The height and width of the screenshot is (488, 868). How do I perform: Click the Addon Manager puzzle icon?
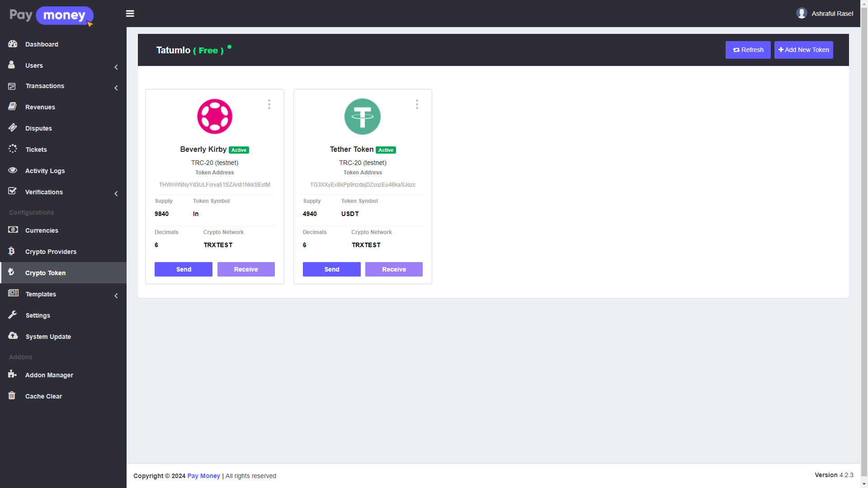tap(12, 374)
